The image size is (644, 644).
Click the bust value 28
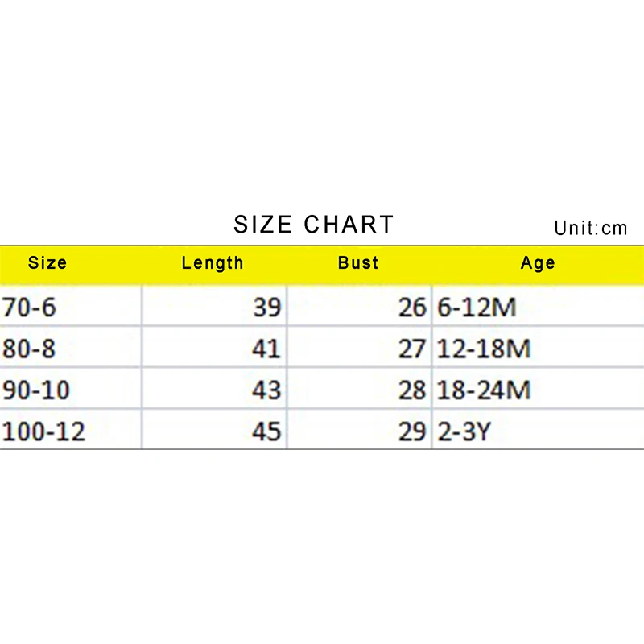[x=411, y=390]
